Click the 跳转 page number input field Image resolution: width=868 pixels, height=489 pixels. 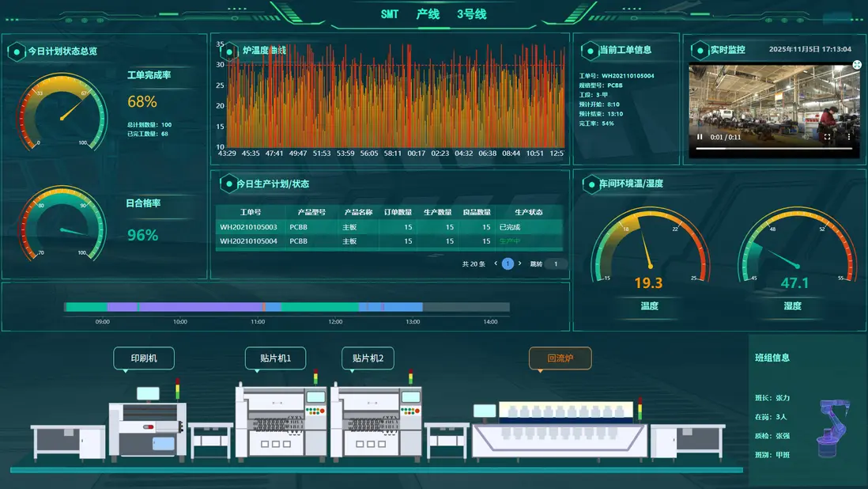[556, 264]
